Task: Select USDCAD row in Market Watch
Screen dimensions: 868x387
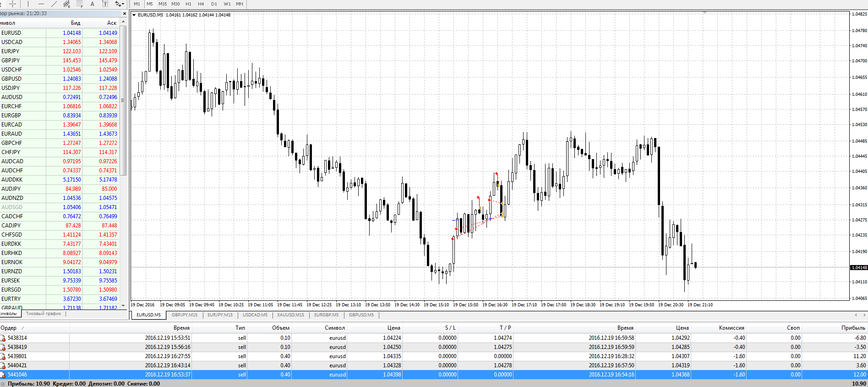Action: [x=60, y=42]
